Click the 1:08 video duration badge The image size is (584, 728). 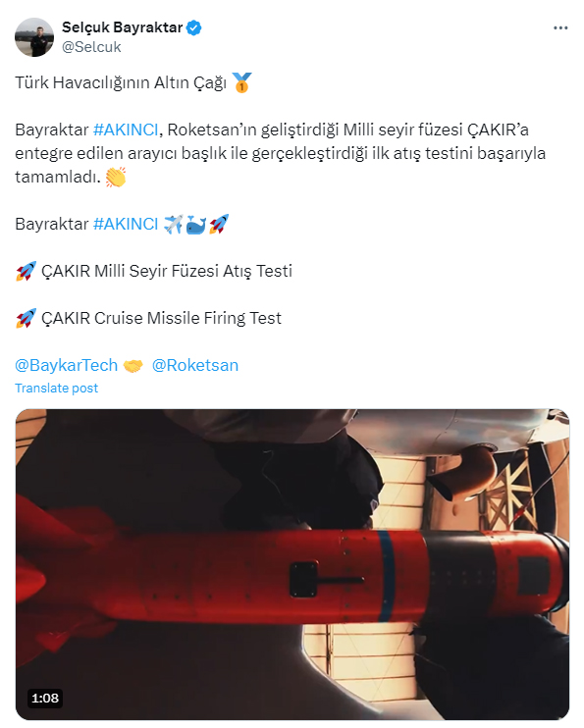[45, 698]
